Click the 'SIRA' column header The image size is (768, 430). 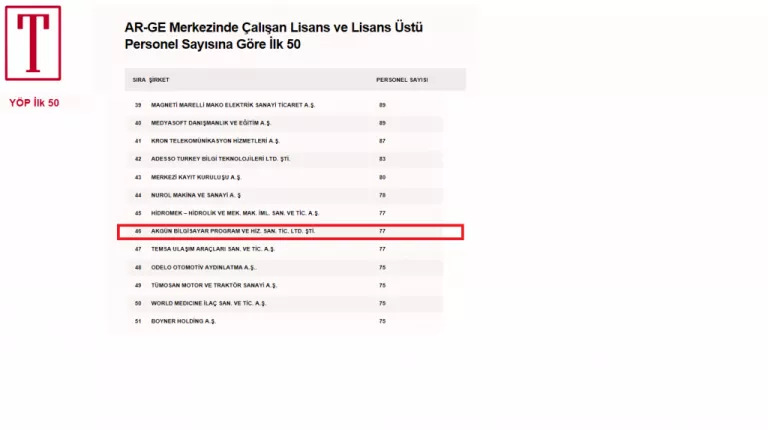click(139, 80)
